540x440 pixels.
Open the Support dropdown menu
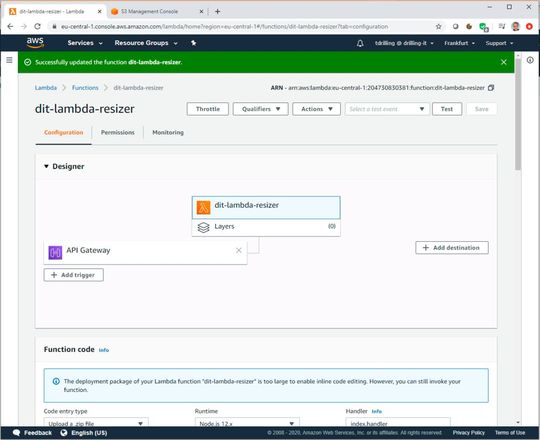(499, 43)
